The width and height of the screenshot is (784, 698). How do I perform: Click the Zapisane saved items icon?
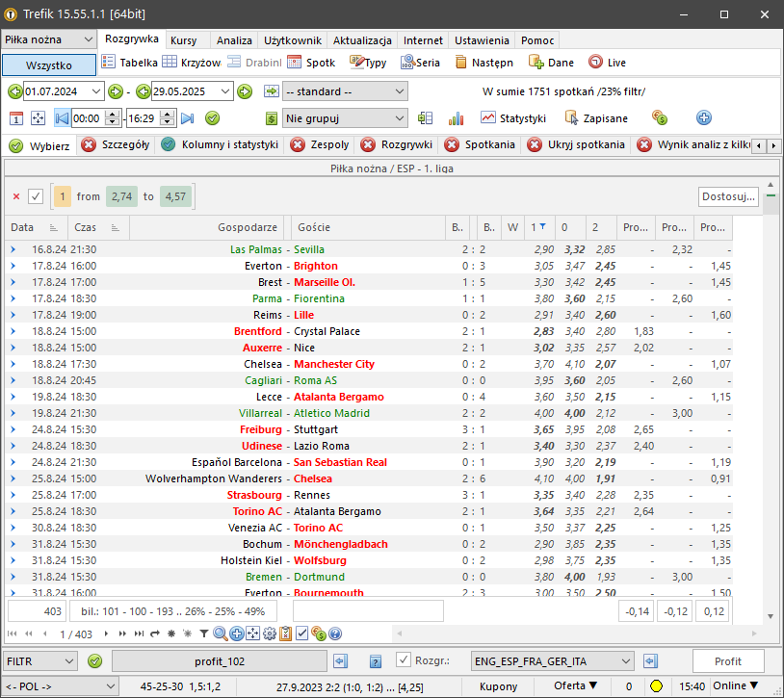coord(596,118)
